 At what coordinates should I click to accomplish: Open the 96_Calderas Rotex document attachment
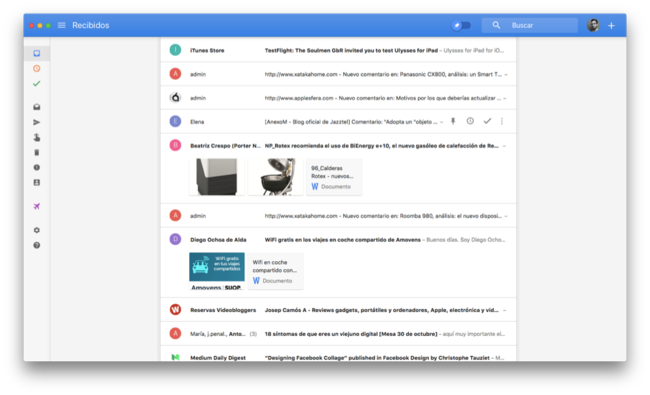point(334,177)
